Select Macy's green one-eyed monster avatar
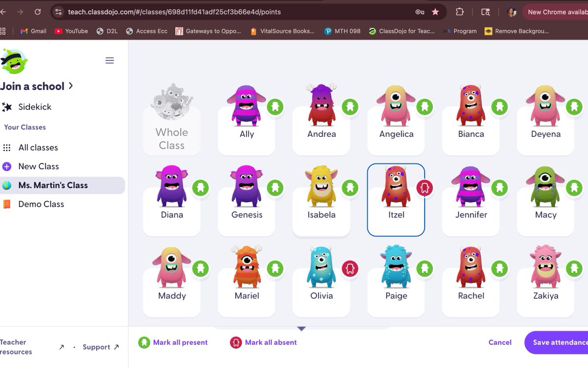 545,186
